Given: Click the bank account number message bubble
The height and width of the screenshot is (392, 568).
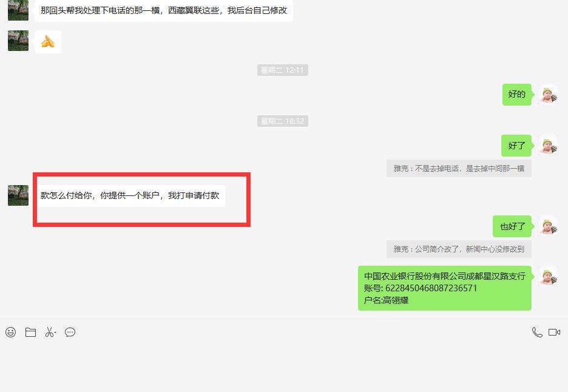Looking at the screenshot, I should click(444, 288).
